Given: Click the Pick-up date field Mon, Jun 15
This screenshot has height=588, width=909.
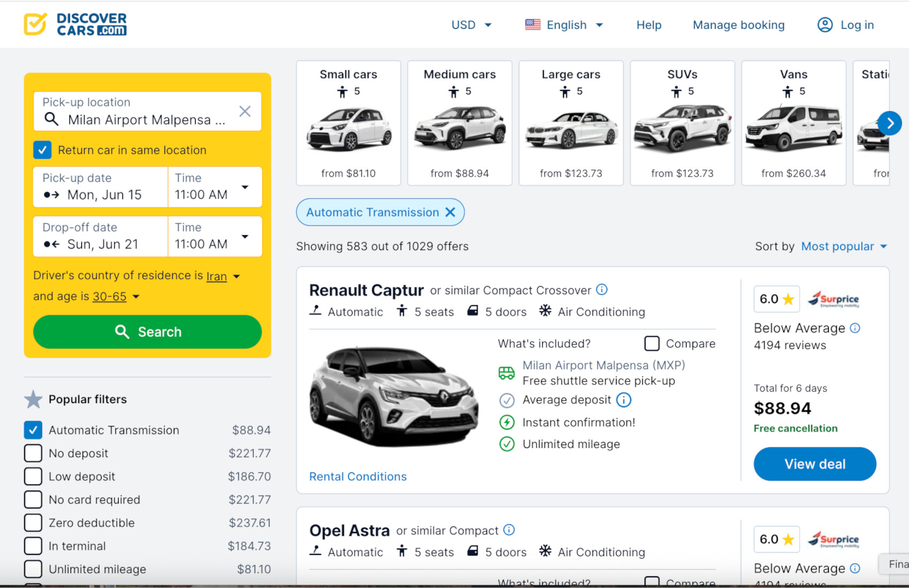Looking at the screenshot, I should [x=101, y=187].
